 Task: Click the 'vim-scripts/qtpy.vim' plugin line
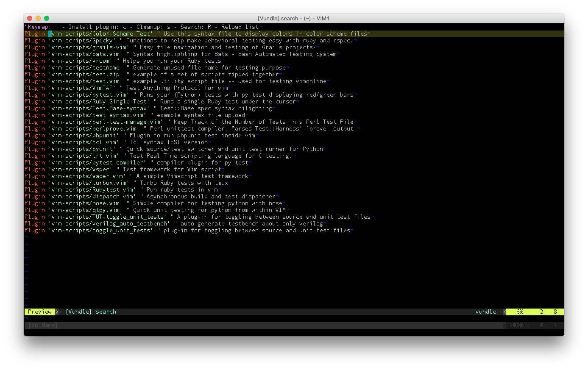[157, 210]
